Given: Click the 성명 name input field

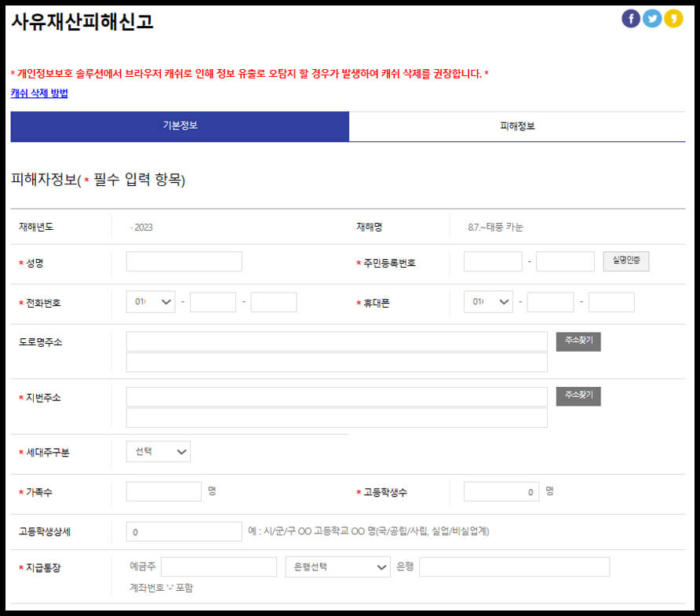Looking at the screenshot, I should [184, 261].
